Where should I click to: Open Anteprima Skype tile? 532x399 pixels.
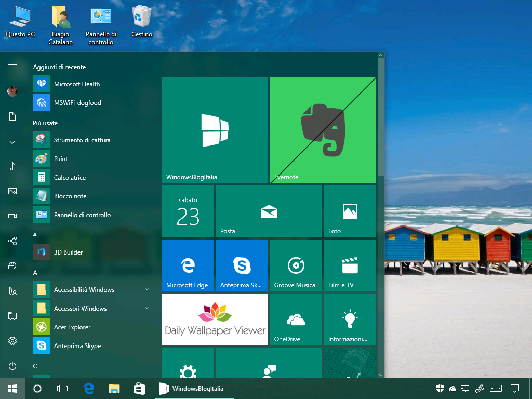pos(242,265)
